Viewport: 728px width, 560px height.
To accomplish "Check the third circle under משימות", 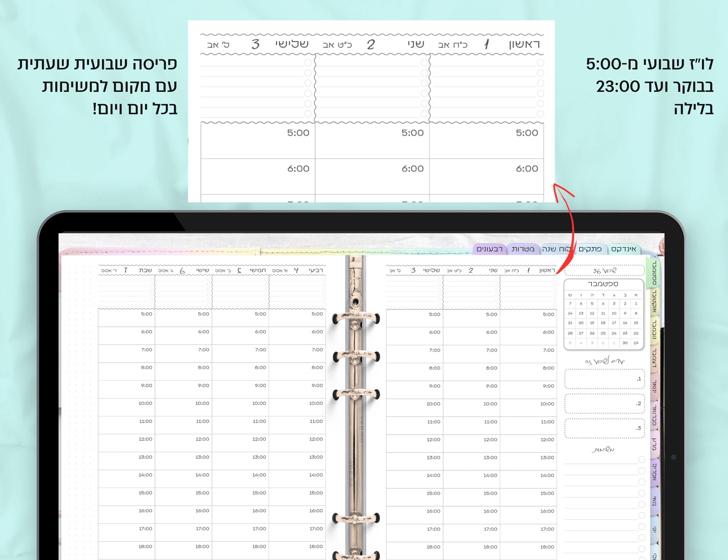I will point(641,482).
